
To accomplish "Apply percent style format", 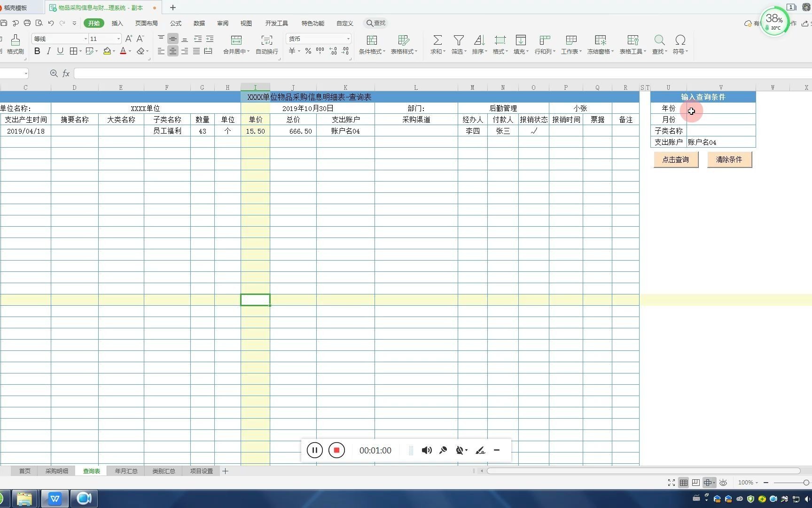I will (308, 51).
